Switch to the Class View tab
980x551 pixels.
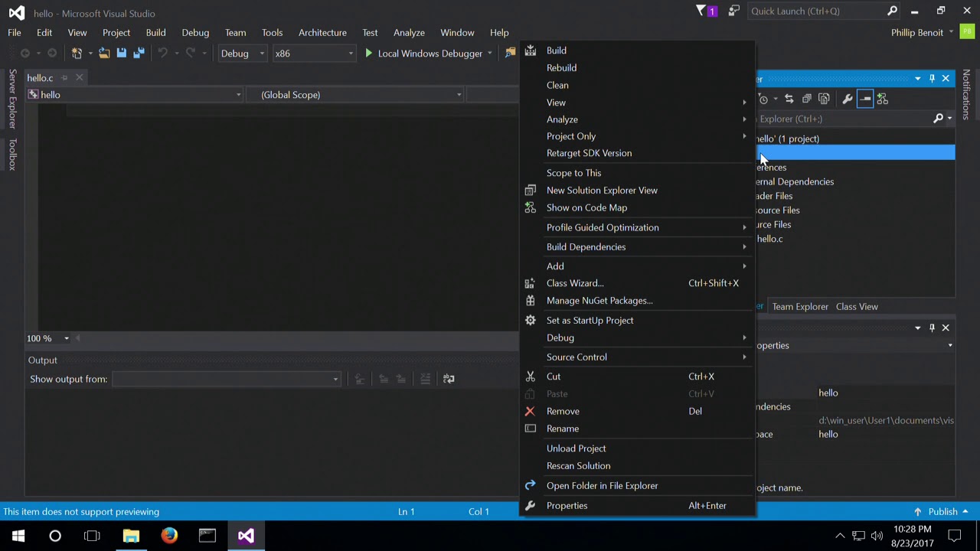coord(857,307)
